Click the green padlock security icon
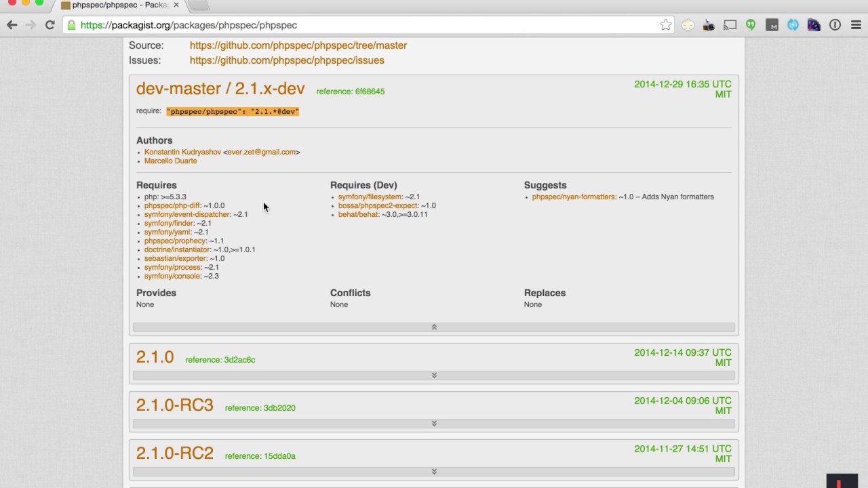 pyautogui.click(x=71, y=25)
